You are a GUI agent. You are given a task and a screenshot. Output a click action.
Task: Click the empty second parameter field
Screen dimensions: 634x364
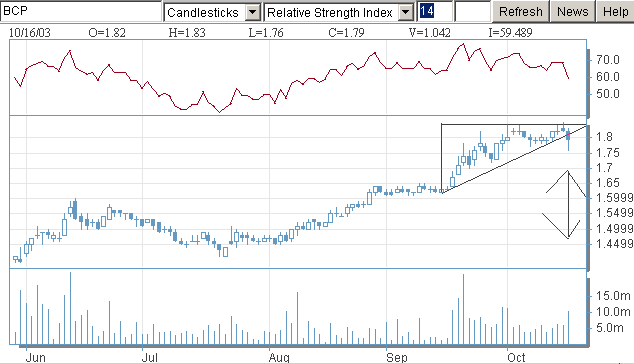473,11
